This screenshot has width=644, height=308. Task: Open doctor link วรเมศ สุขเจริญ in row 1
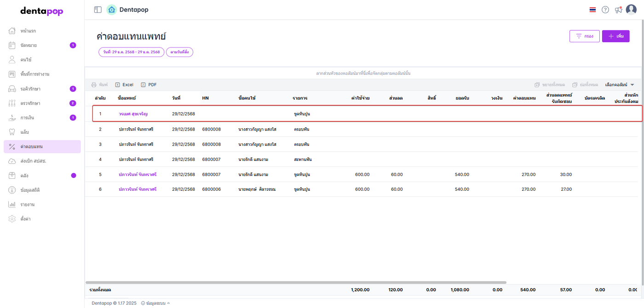pyautogui.click(x=133, y=114)
